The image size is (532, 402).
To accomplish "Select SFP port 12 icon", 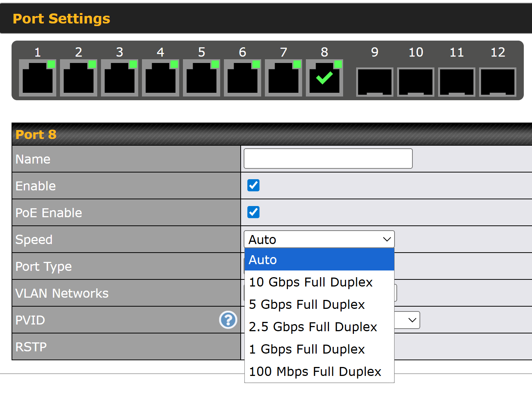I will tap(498, 82).
